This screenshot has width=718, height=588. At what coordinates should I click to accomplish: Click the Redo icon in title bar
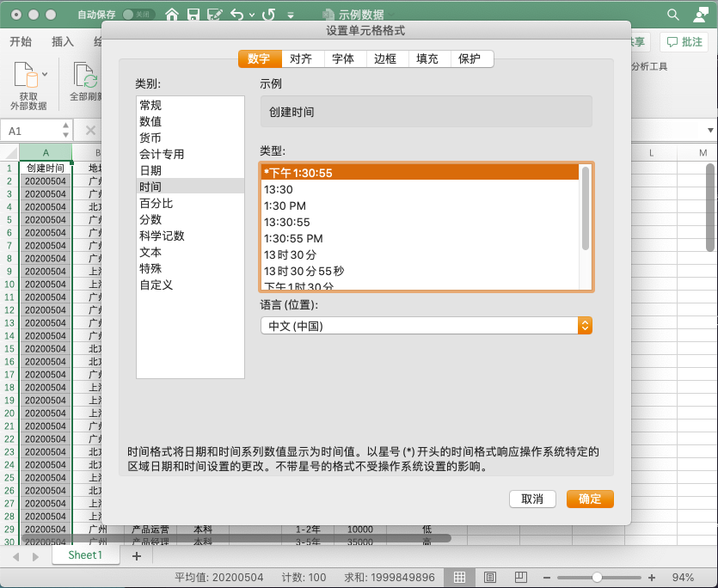coord(268,15)
